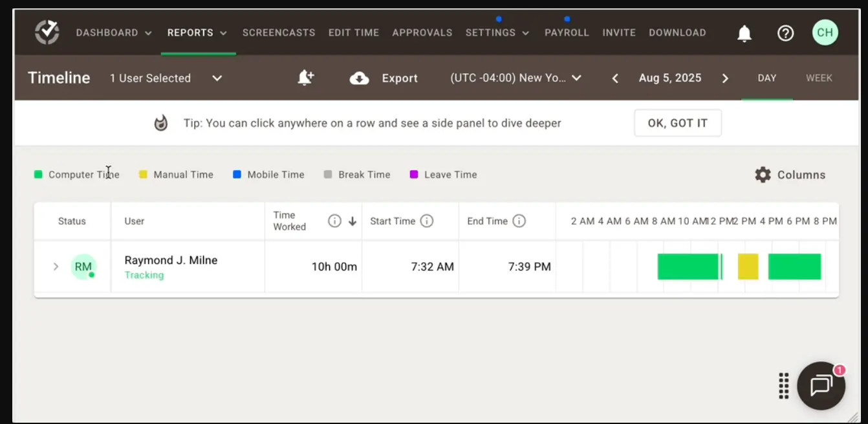This screenshot has height=424, width=868.
Task: Click the dotted drag handle beside chat
Action: click(783, 386)
